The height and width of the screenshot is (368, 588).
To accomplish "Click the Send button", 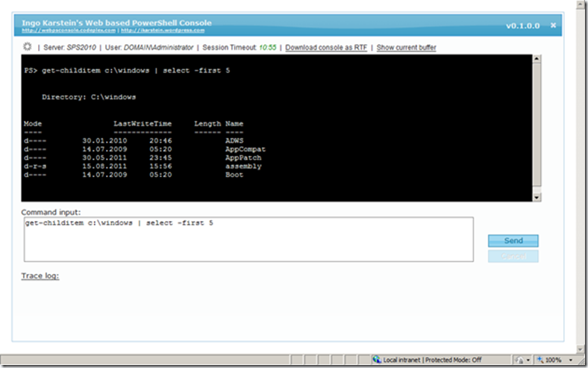I will (513, 240).
